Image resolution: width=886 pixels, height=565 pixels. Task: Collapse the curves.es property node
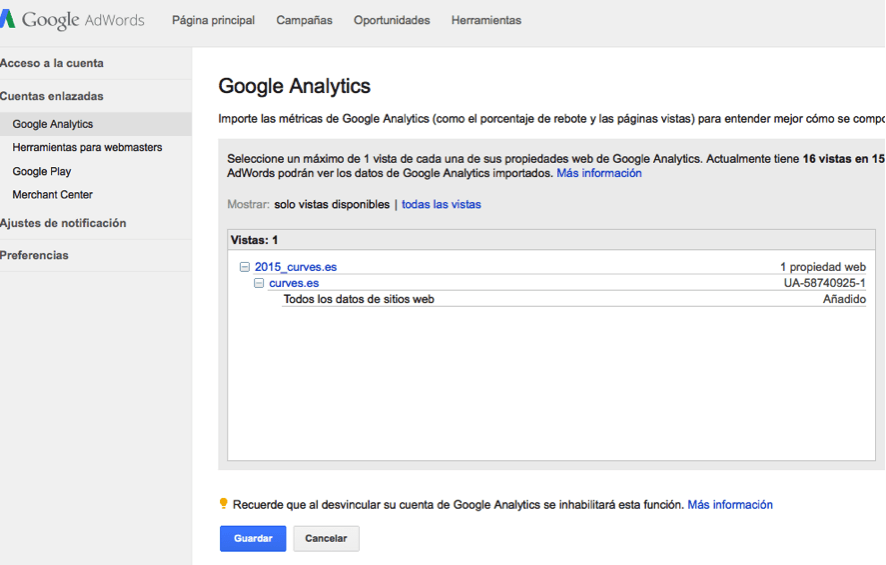(x=259, y=283)
